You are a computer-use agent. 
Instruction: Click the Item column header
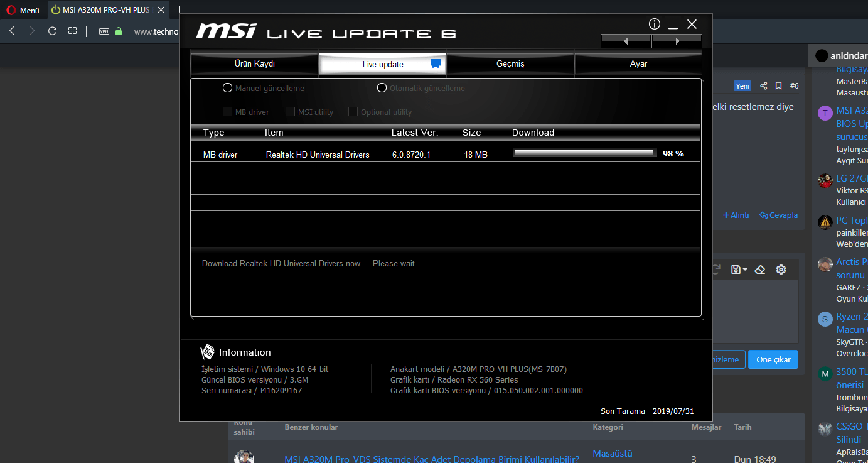click(x=274, y=133)
